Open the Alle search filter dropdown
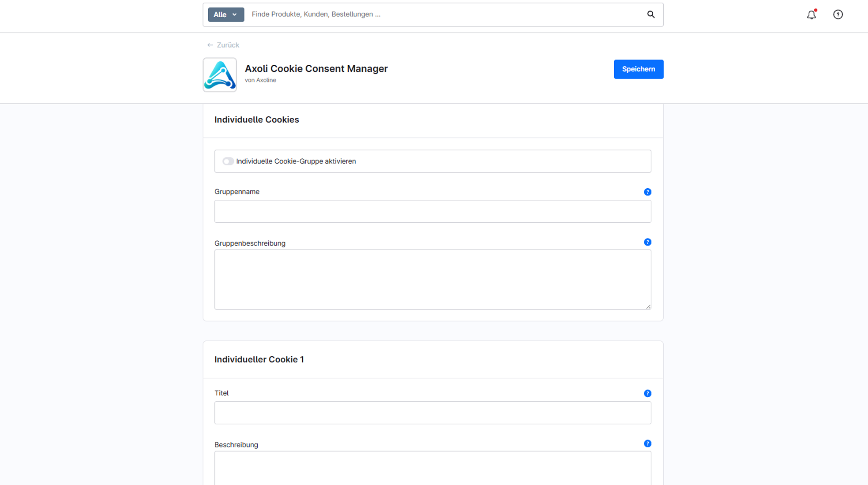The image size is (868, 485). coord(226,15)
